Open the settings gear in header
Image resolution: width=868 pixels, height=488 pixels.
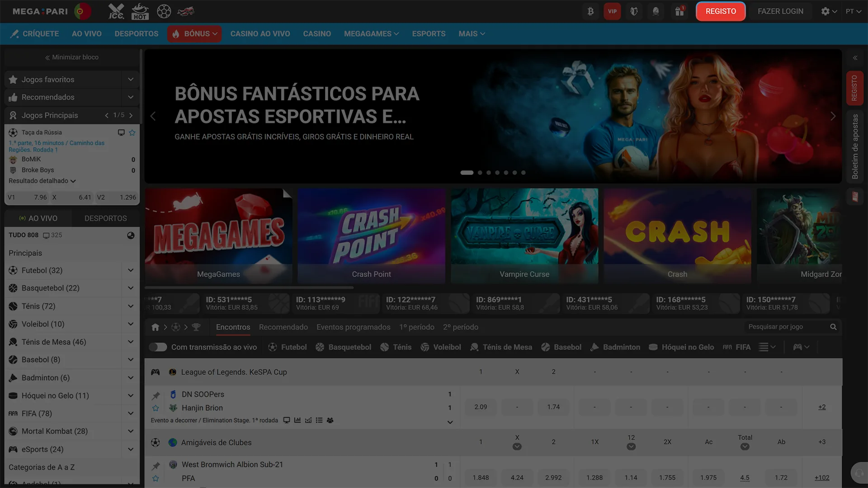click(x=825, y=11)
